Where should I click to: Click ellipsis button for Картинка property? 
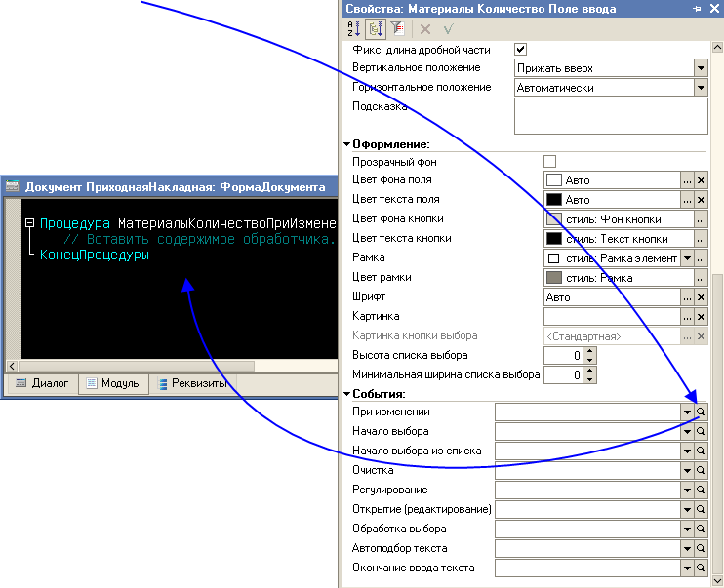687,317
